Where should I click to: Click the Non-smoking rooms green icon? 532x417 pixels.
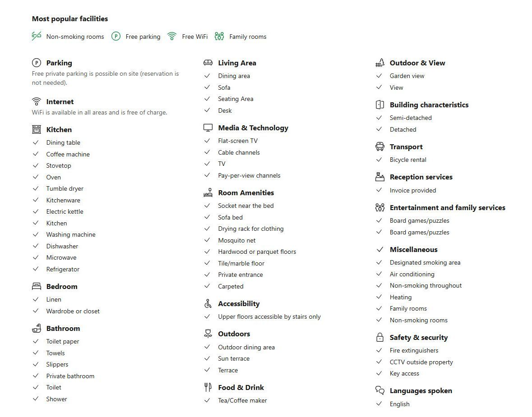click(x=36, y=36)
